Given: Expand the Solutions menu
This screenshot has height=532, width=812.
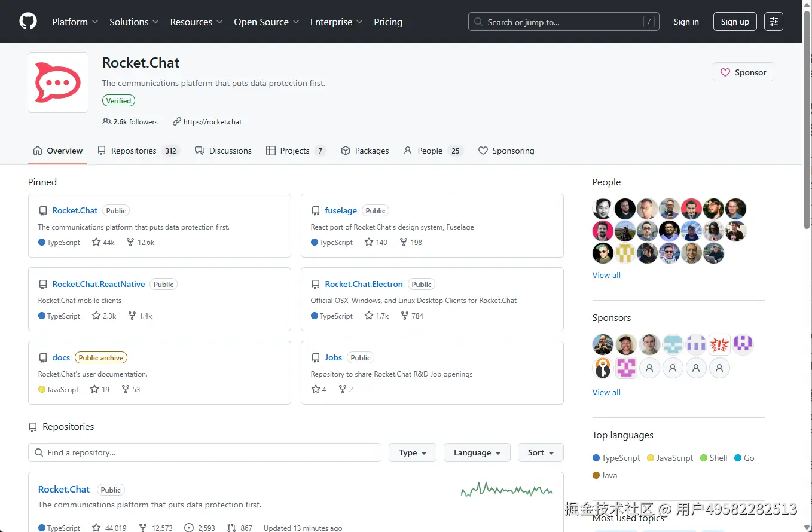Looking at the screenshot, I should (x=134, y=22).
